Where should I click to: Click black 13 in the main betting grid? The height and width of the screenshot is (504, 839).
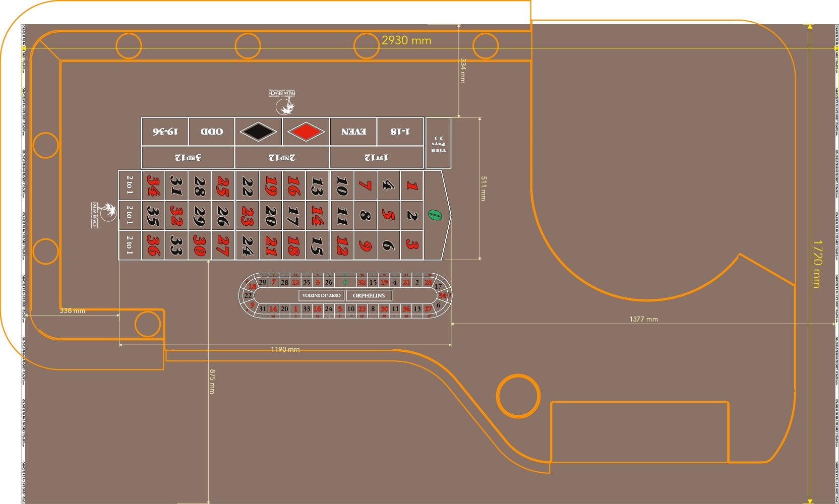317,185
